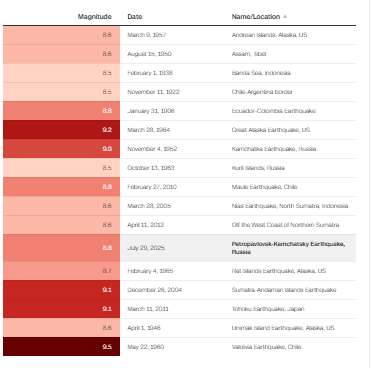Click the Rat Islands Earthquake 8.7 cell
This screenshot has width=371, height=368.
coord(61,271)
